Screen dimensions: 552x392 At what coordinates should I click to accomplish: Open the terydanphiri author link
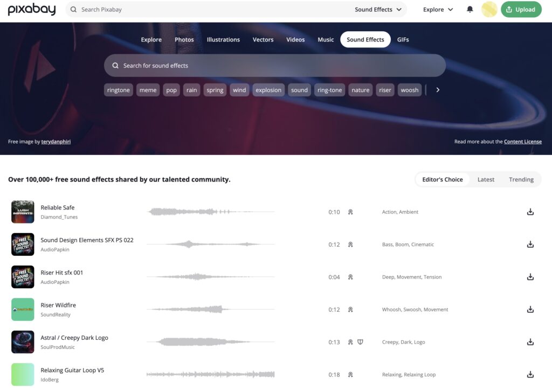[56, 141]
